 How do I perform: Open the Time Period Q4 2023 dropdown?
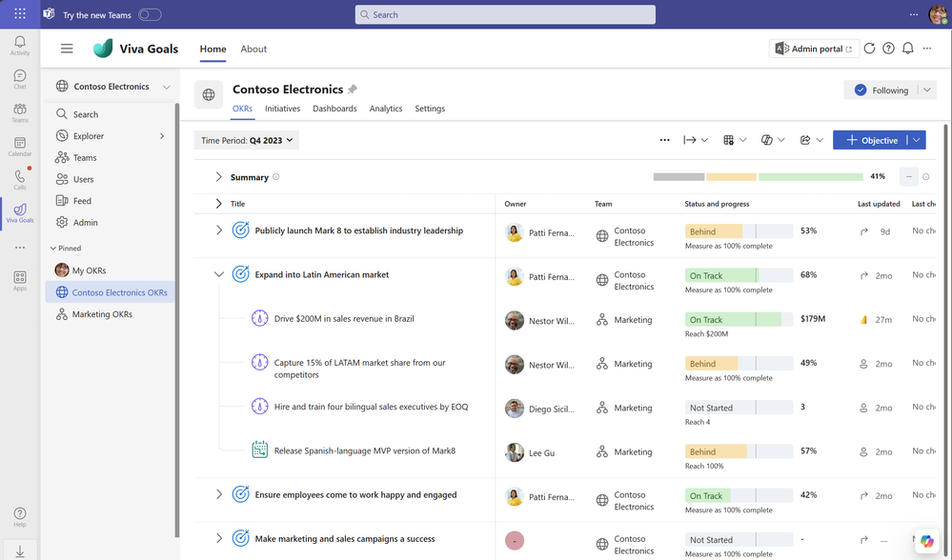click(x=247, y=140)
